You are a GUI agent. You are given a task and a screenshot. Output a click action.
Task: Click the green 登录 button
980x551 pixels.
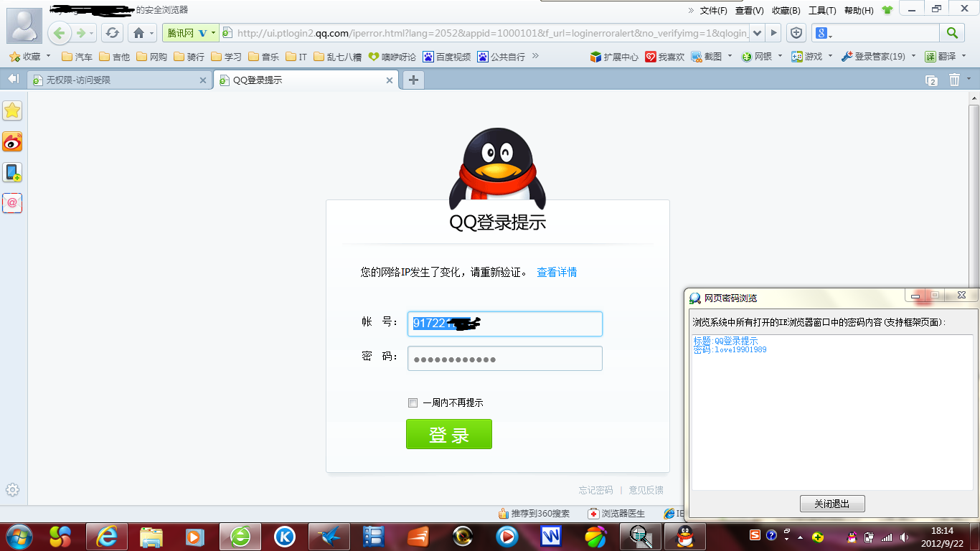449,434
